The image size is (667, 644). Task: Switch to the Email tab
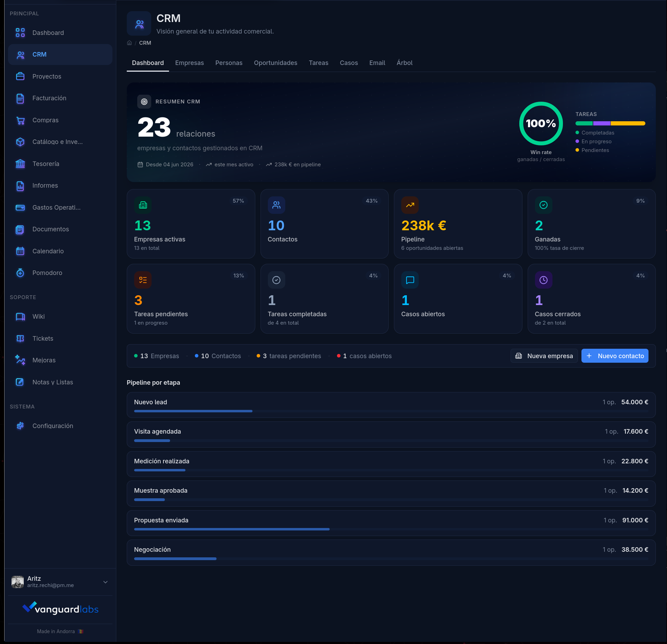pyautogui.click(x=377, y=63)
